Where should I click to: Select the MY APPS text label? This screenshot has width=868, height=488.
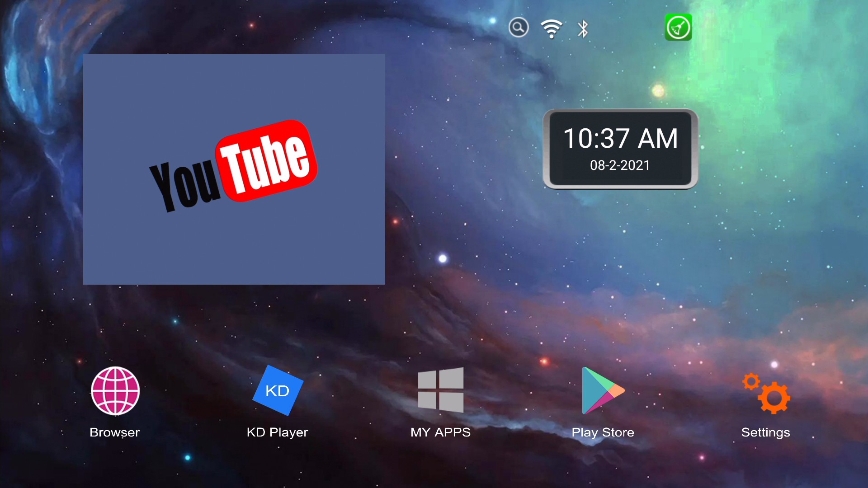pos(441,432)
